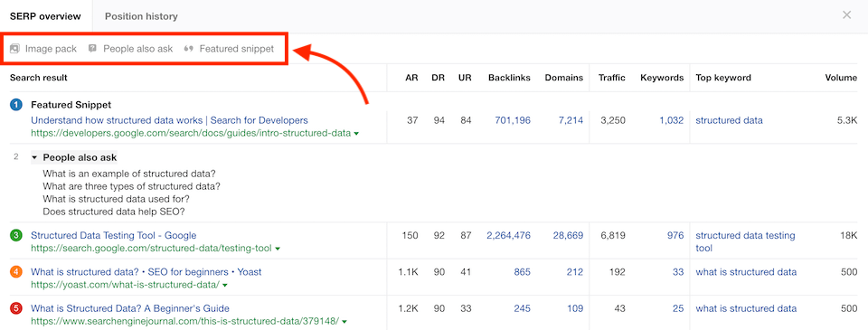Viewport: 868px width, 330px height.
Task: Select the SERP overview tab
Action: [x=45, y=16]
